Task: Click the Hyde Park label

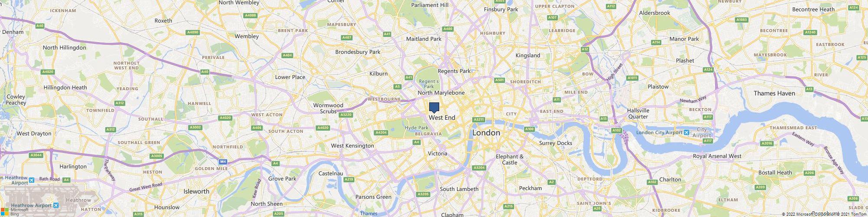Action: (x=416, y=128)
